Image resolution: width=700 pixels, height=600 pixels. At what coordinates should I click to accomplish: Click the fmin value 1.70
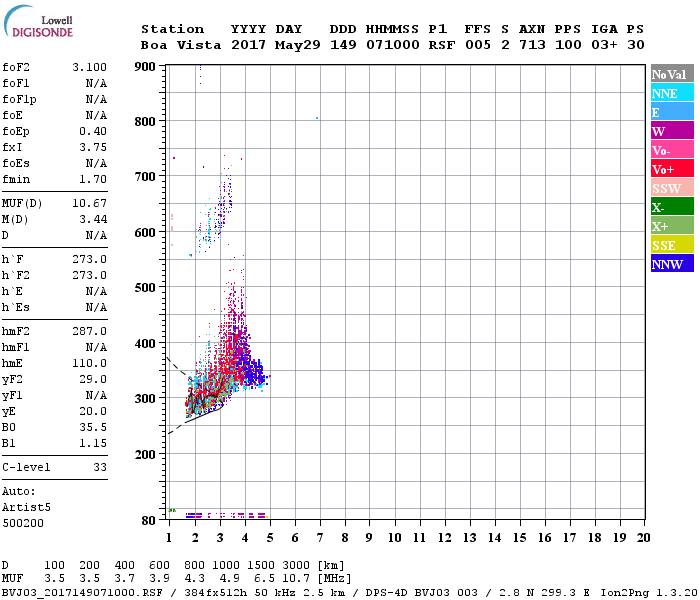pyautogui.click(x=93, y=179)
